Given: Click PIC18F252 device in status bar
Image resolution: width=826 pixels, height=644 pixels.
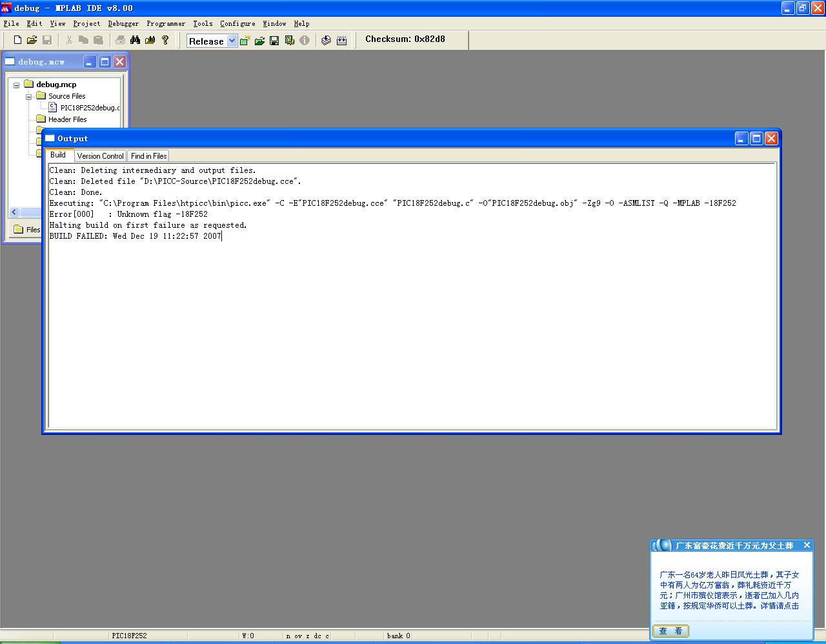Looking at the screenshot, I should [129, 636].
